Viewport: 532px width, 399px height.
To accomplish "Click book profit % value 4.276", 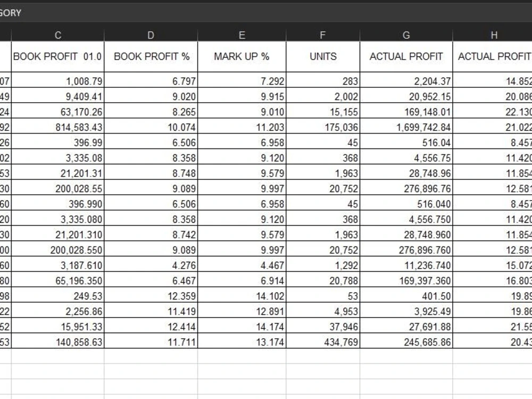I will (151, 264).
